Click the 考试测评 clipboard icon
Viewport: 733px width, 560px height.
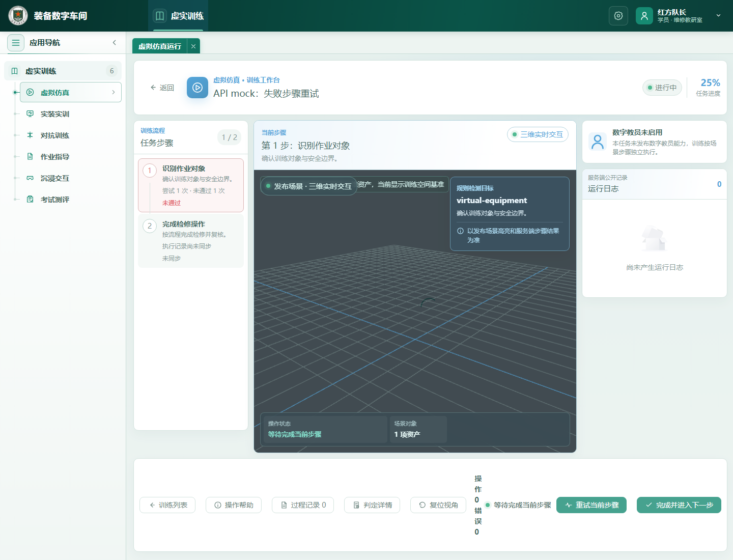coord(30,199)
